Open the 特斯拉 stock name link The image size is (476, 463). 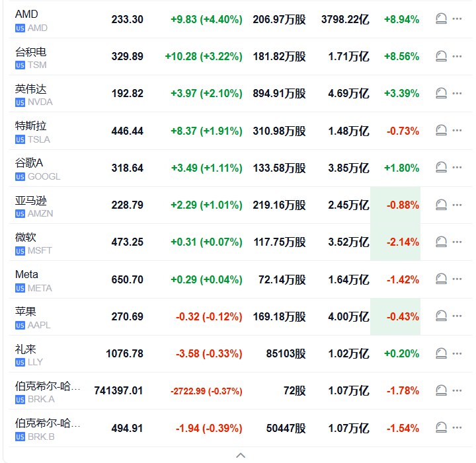[x=30, y=125]
